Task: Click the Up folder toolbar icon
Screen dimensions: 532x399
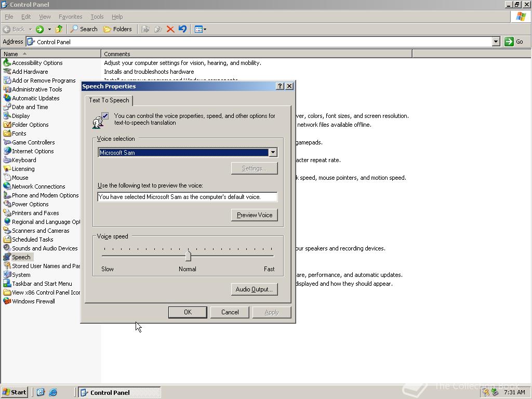Action: pos(59,29)
